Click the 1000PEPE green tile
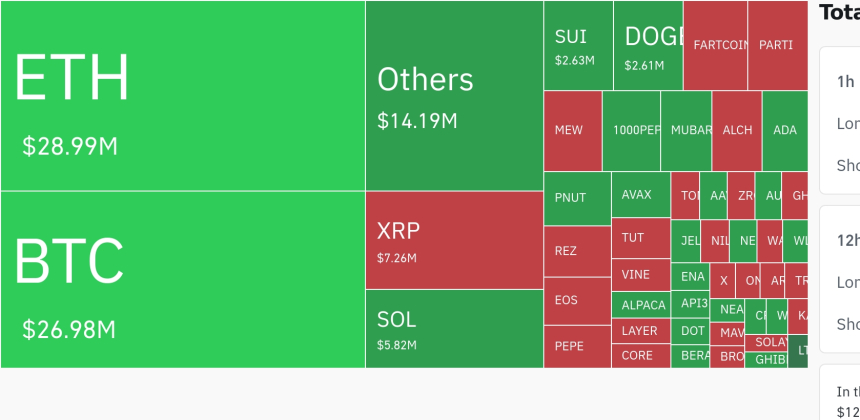Viewport: 860px width, 420px height. click(631, 131)
